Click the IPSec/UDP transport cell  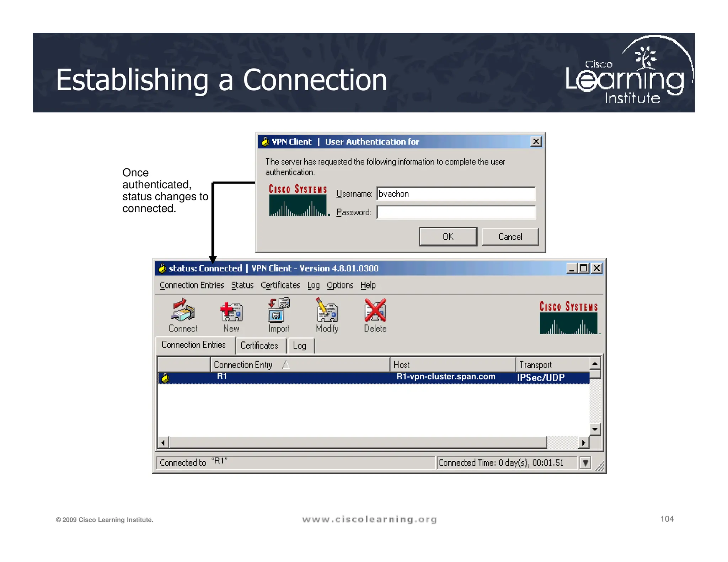[541, 378]
